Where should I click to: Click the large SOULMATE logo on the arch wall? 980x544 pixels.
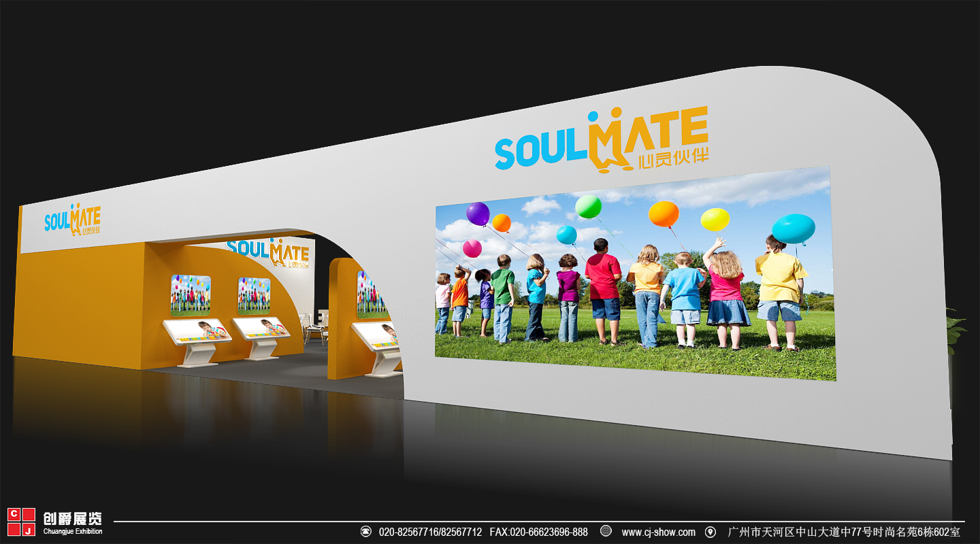(x=601, y=139)
